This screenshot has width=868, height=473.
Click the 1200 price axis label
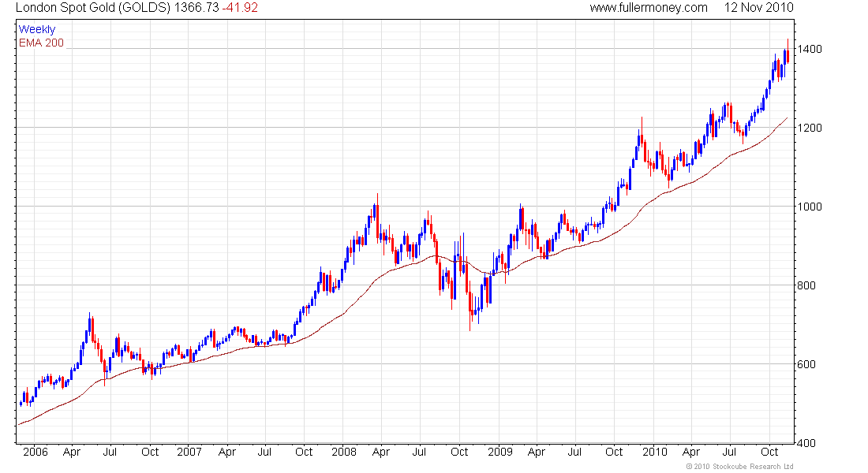click(x=810, y=128)
